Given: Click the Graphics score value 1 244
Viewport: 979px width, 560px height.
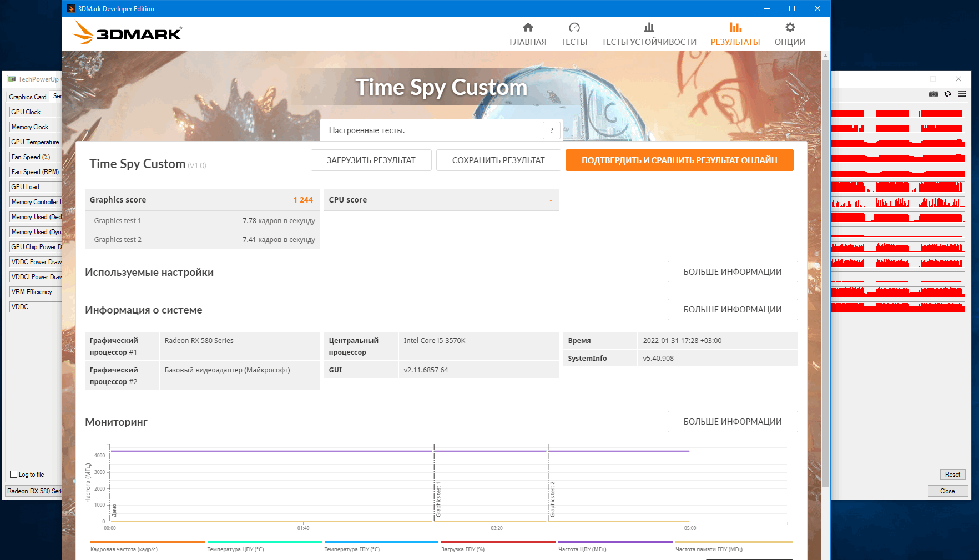Looking at the screenshot, I should coord(303,200).
